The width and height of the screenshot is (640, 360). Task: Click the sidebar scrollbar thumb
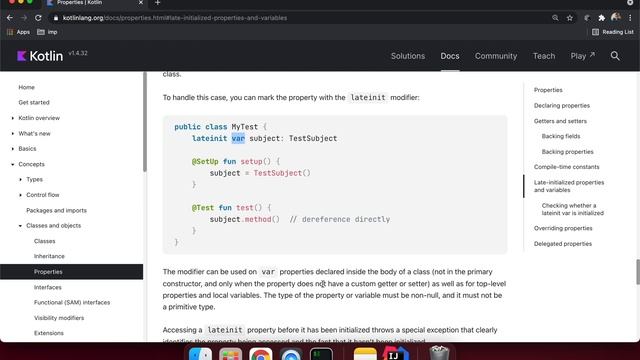[x=144, y=122]
